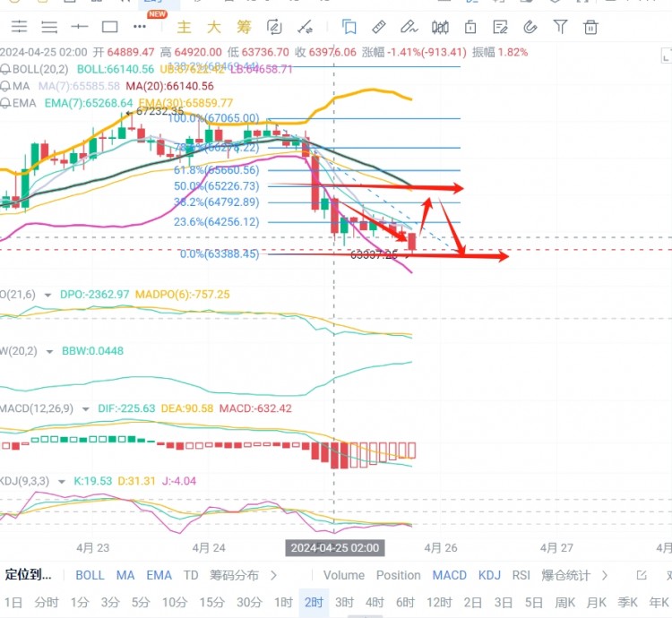This screenshot has height=618, width=672.
Task: Click the expand chart corner icon
Action: point(667,56)
